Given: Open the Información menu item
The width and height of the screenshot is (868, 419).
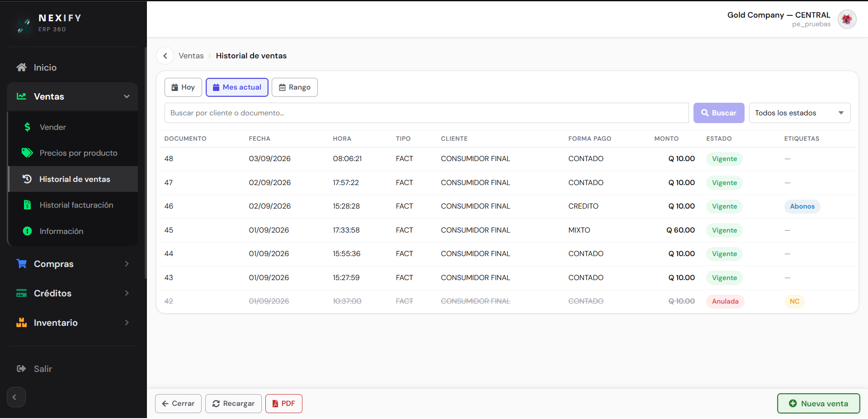Looking at the screenshot, I should pyautogui.click(x=73, y=231).
